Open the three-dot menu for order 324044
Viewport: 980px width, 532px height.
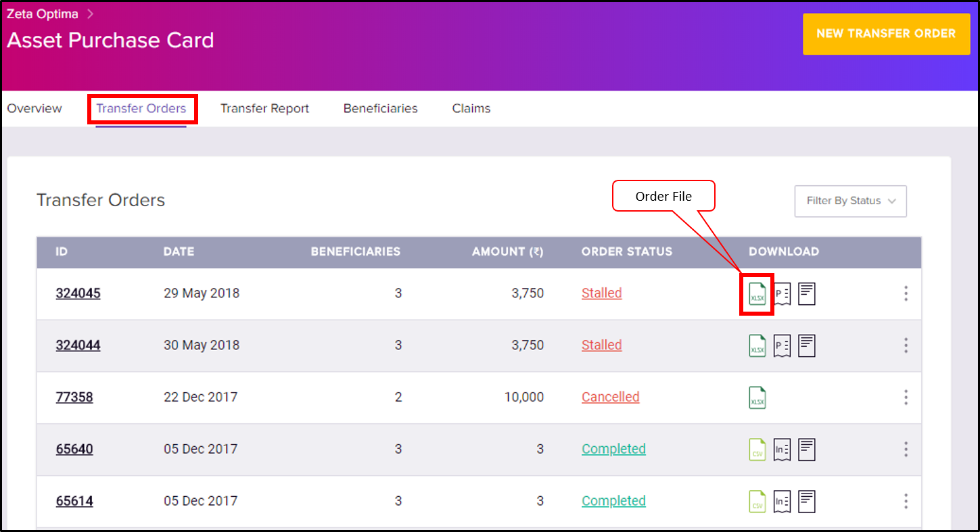[x=906, y=345]
